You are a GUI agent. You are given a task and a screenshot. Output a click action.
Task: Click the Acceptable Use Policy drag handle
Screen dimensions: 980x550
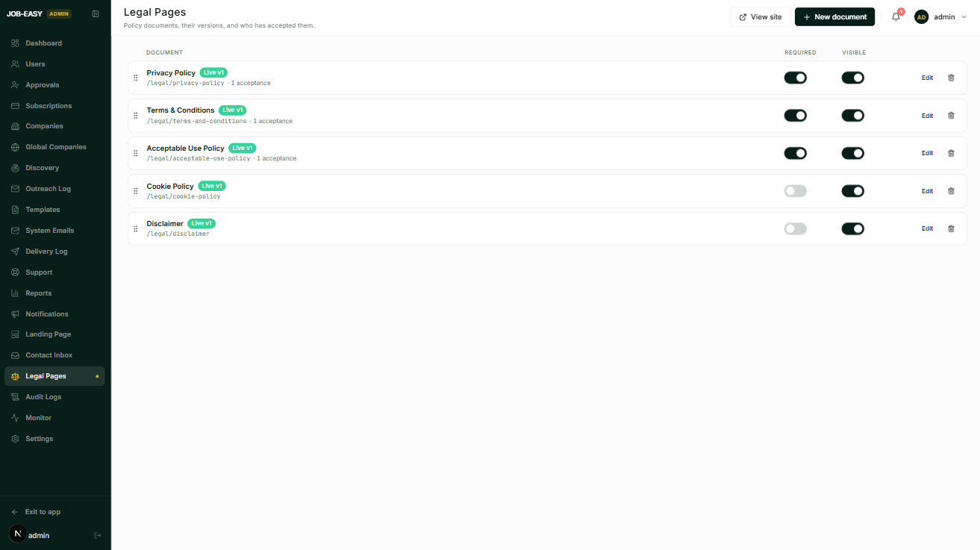tap(136, 153)
